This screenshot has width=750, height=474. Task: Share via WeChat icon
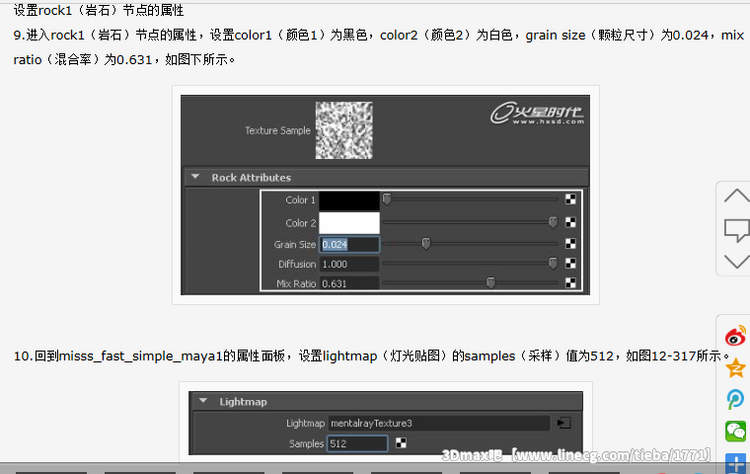coord(736,431)
